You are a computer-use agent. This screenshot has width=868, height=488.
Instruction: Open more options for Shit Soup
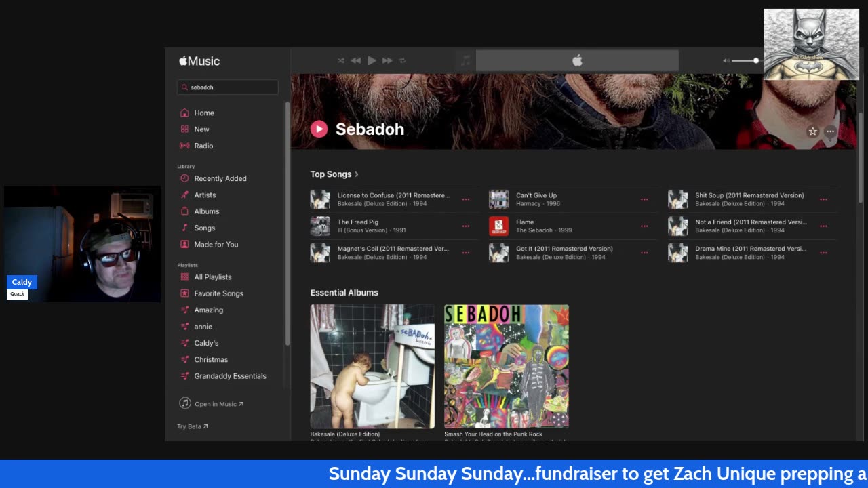[x=823, y=199]
